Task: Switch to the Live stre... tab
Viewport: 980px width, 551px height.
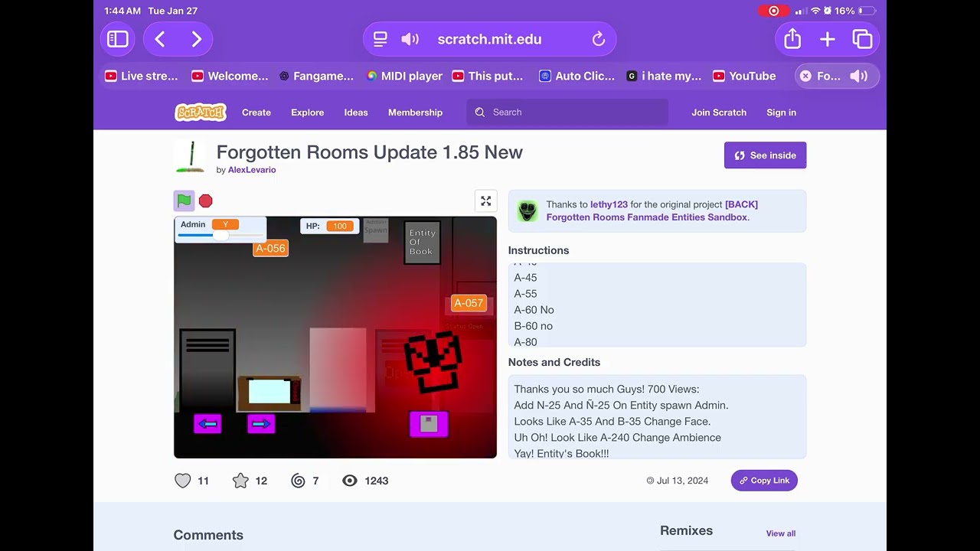Action: 142,76
